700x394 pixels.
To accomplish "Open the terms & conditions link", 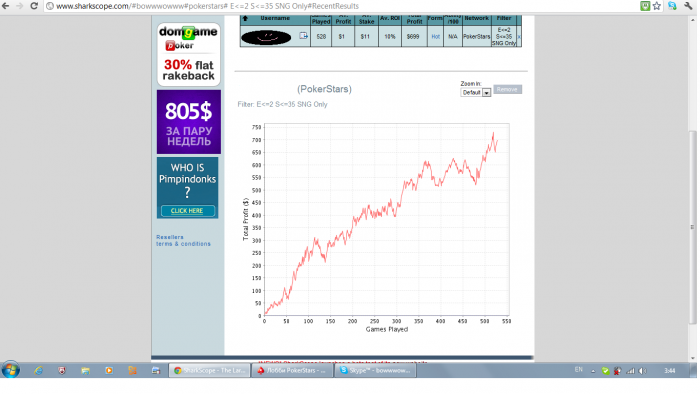I will click(183, 244).
